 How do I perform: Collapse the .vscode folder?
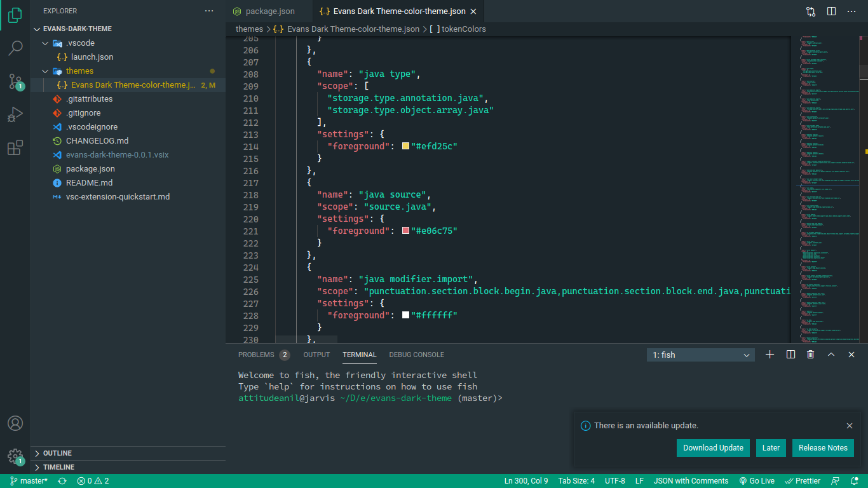point(128,43)
